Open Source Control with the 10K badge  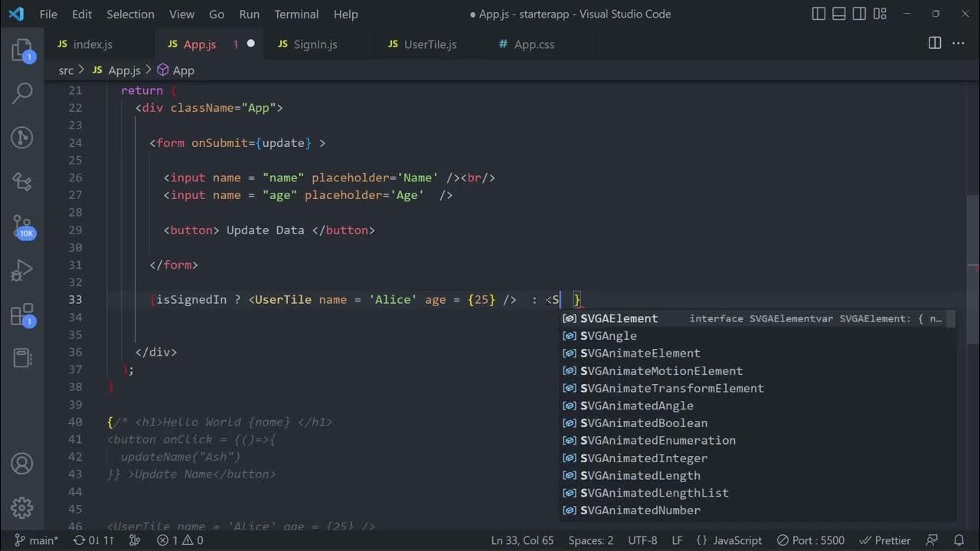click(22, 227)
